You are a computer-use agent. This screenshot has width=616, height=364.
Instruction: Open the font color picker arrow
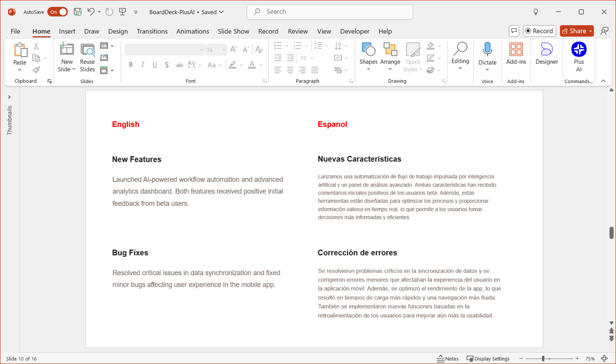(x=261, y=65)
